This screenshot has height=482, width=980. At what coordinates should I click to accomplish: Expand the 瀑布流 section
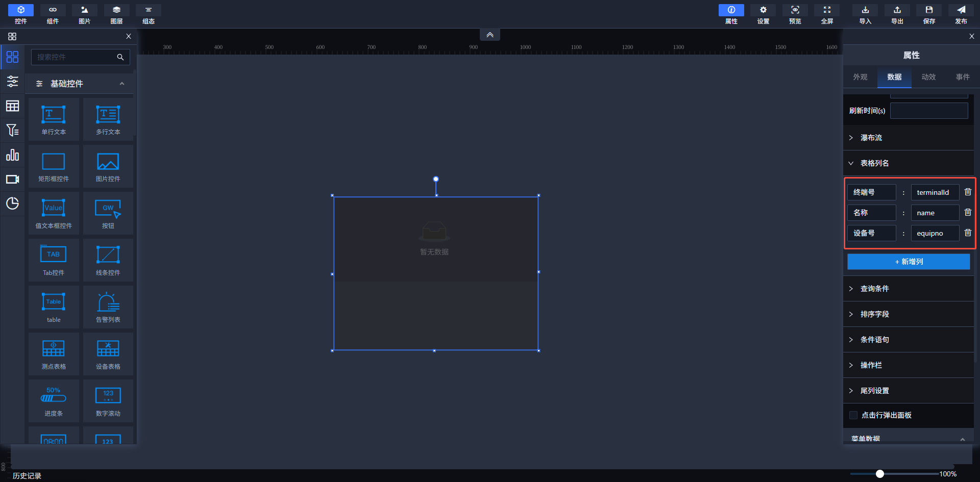(x=871, y=138)
